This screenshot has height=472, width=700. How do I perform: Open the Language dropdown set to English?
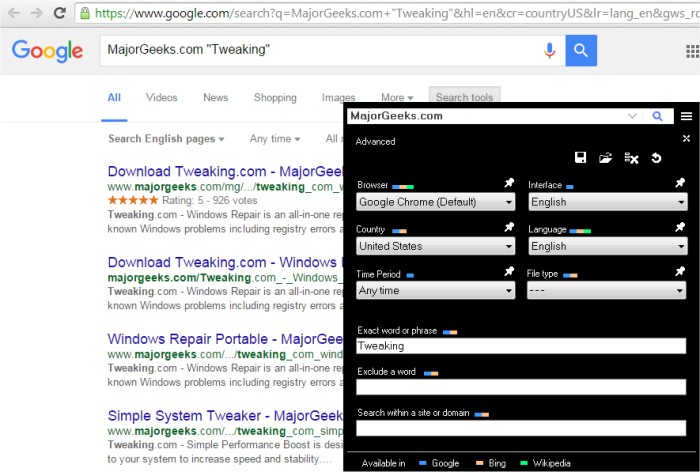[x=608, y=246]
